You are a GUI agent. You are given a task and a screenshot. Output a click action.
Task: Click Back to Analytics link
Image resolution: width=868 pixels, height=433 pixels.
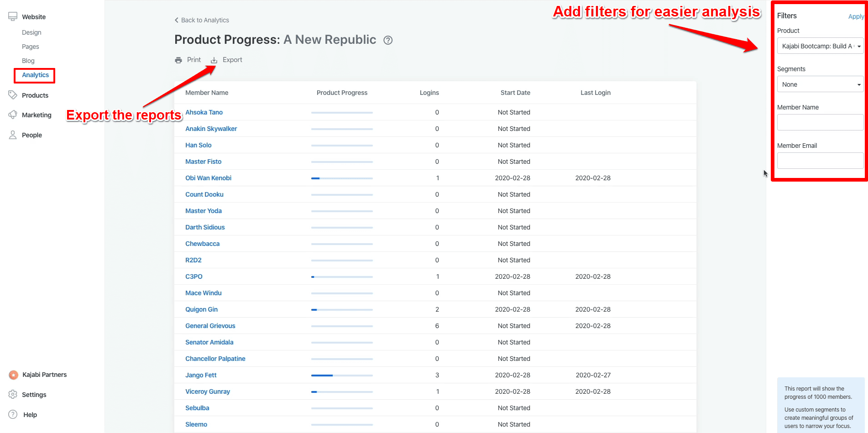205,20
